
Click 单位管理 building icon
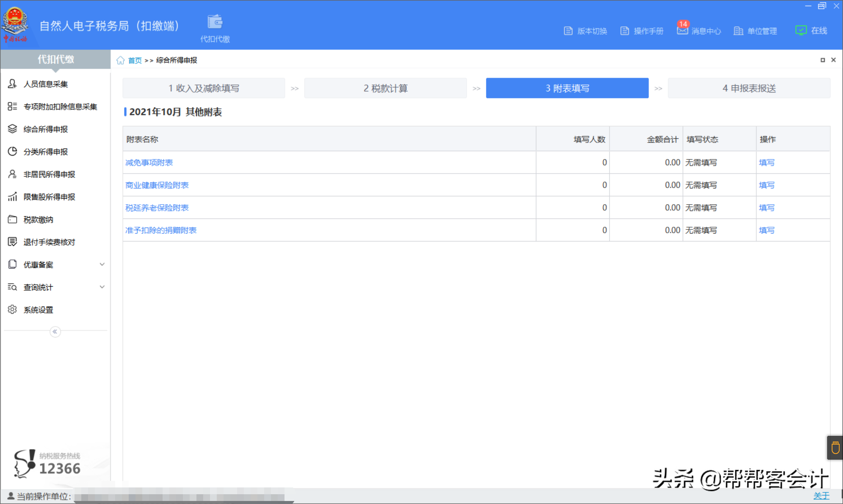point(738,31)
